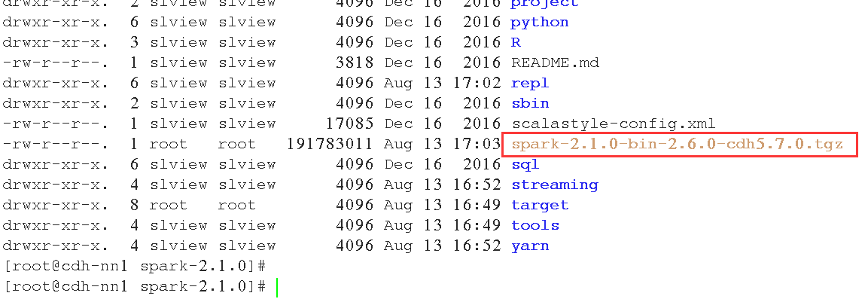
Task: Click the sbin directory name
Action: coord(530,103)
